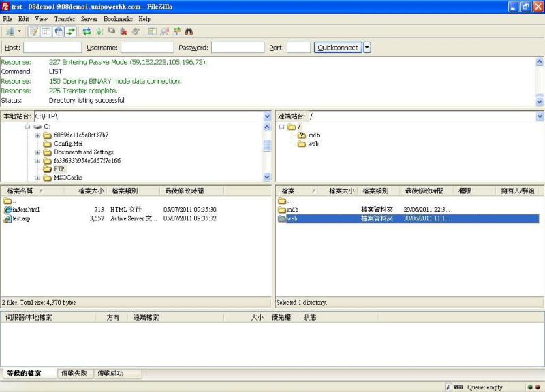Click the queue size indicator icon in status bar
Screen dimensions: 545x392
pos(459,387)
